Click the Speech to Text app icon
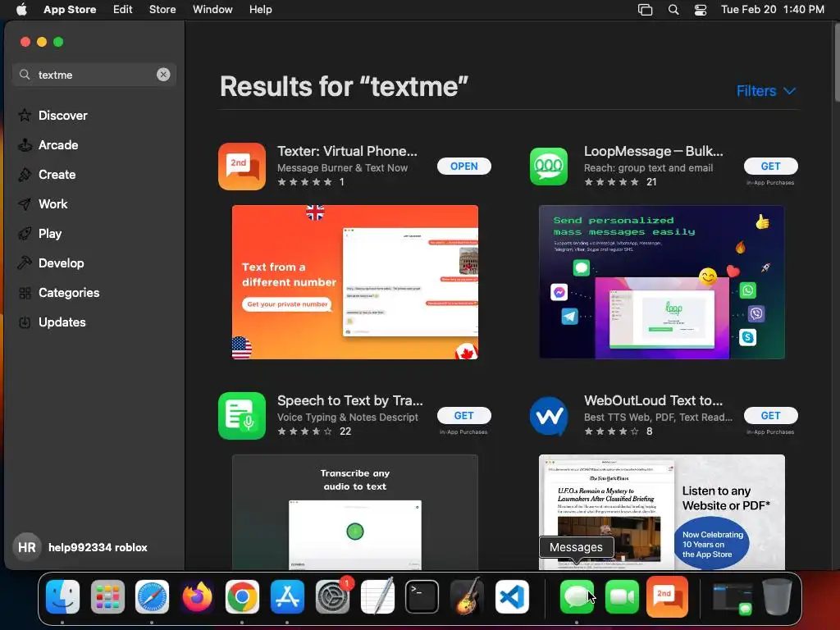840x630 pixels. (x=242, y=416)
